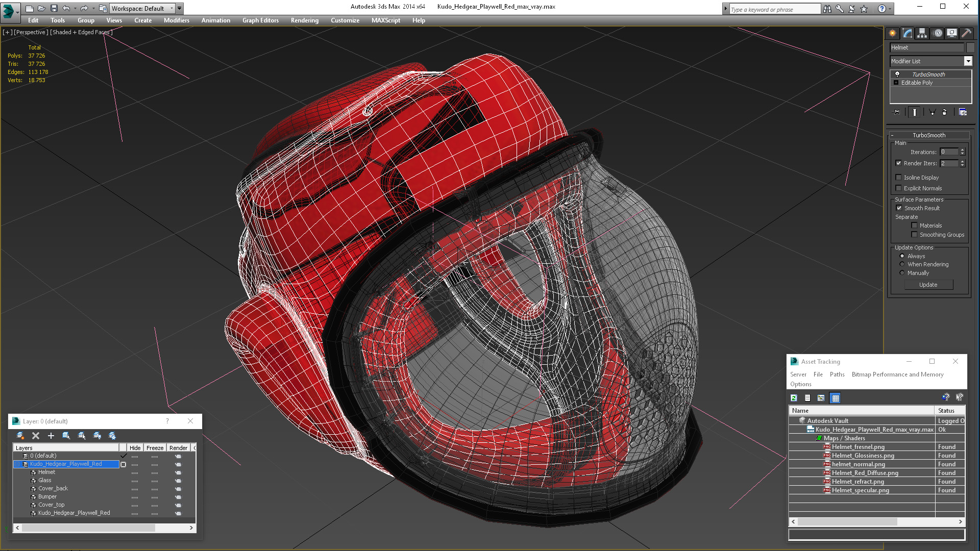This screenshot has height=551, width=980.
Task: Open the Rendering menu
Action: coord(305,20)
